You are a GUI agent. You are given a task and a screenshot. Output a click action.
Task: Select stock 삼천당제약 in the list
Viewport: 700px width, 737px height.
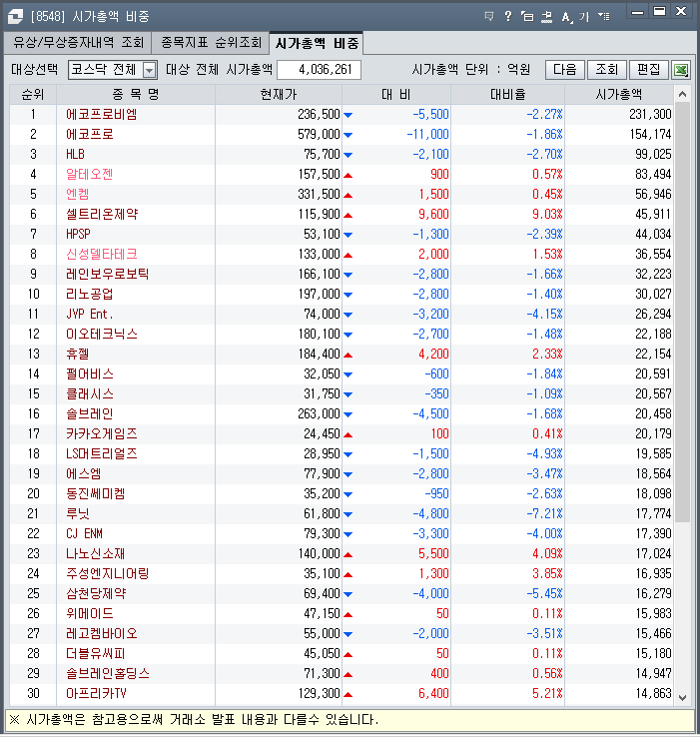96,593
